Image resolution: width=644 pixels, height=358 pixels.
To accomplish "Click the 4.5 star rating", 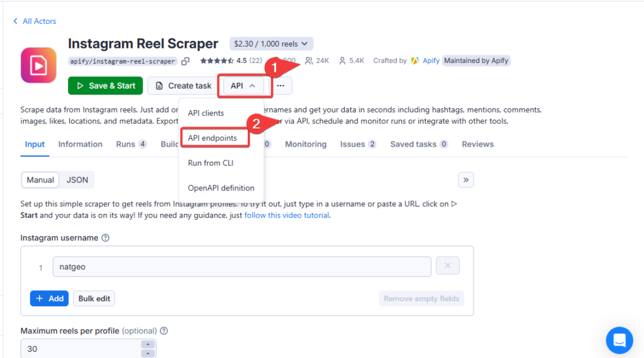I will [x=231, y=61].
